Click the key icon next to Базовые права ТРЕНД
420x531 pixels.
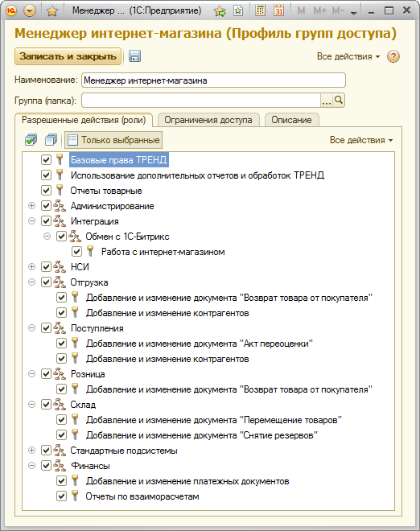(60, 159)
